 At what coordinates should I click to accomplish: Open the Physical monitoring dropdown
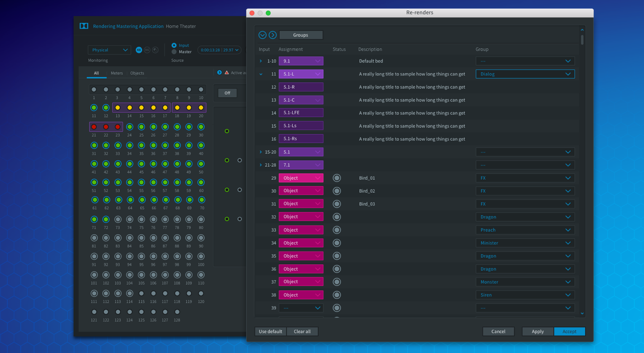(x=109, y=50)
